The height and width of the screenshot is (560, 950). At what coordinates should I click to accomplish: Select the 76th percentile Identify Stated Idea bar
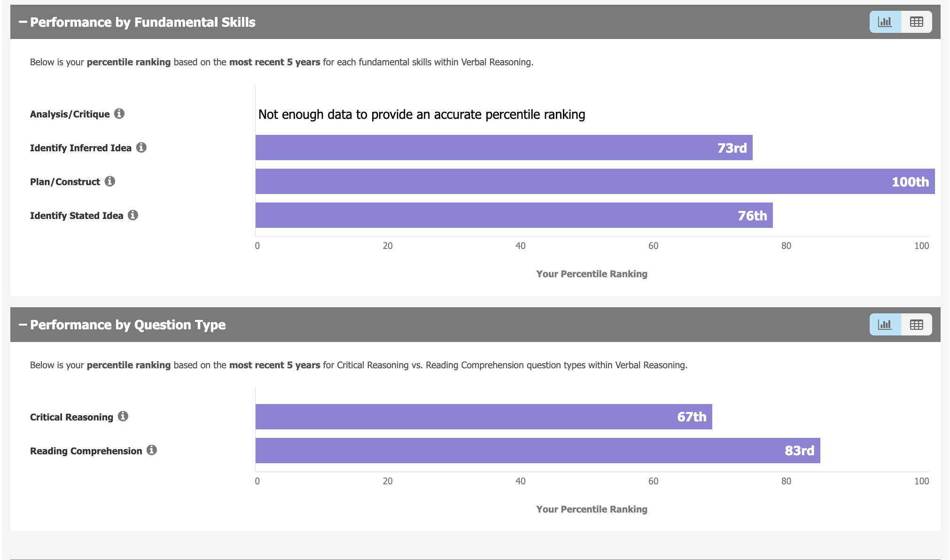click(514, 215)
